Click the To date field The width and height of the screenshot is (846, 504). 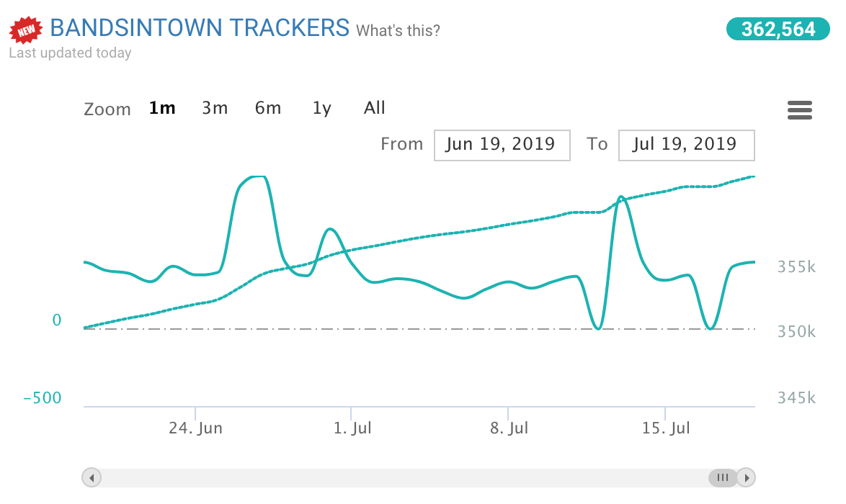(x=686, y=145)
